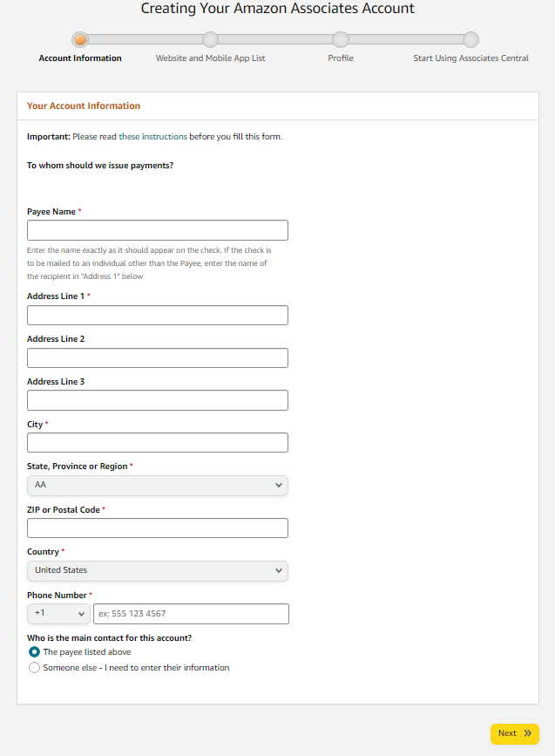The height and width of the screenshot is (756, 555).
Task: Click the Website and Mobile App List label
Action: point(210,58)
